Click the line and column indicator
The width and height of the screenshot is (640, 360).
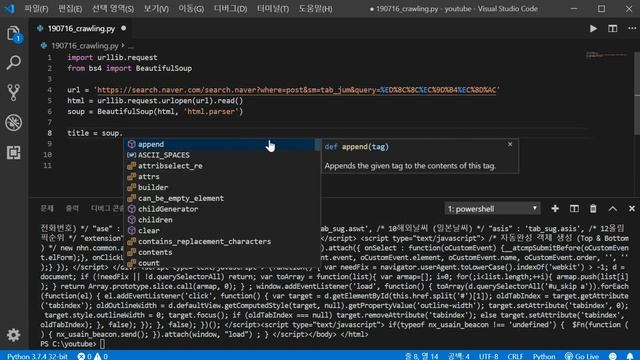click(422, 356)
